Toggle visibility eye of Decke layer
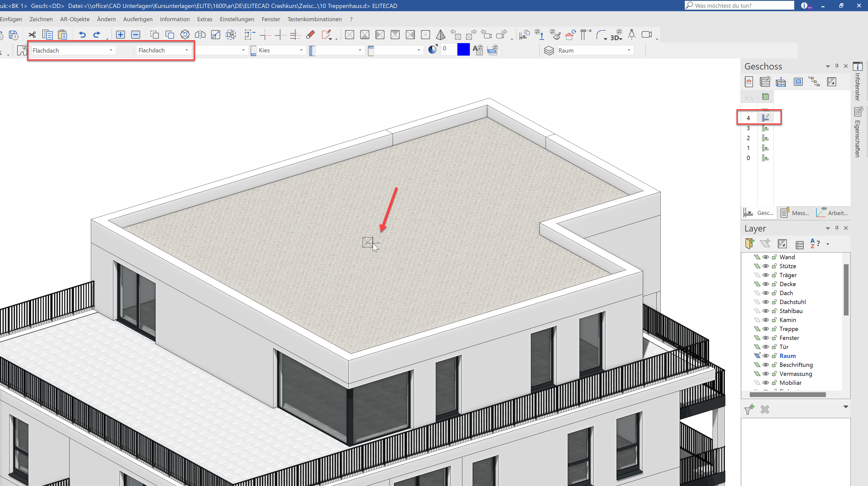Viewport: 868px width, 486px height. [766, 284]
